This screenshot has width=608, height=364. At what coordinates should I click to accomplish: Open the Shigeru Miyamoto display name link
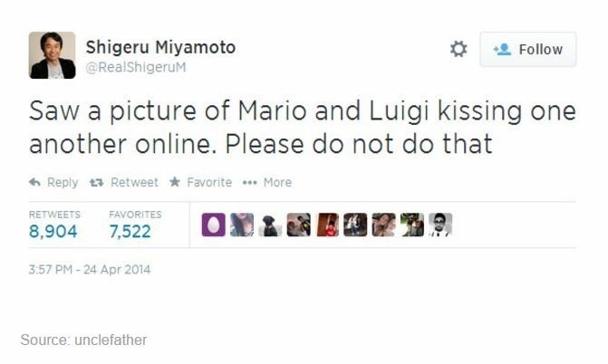click(x=160, y=46)
